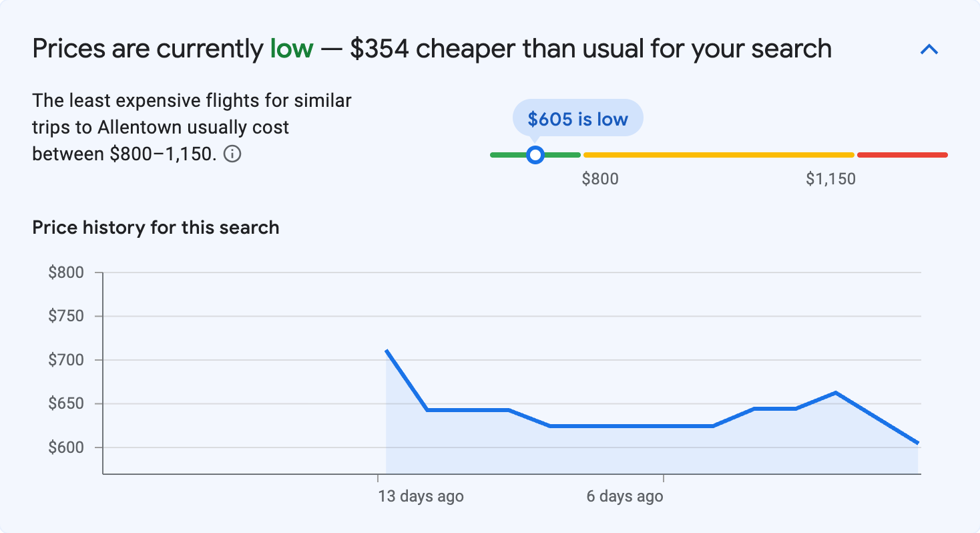980x533 pixels.
Task: Click the 13 days ago axis label
Action: pos(421,496)
